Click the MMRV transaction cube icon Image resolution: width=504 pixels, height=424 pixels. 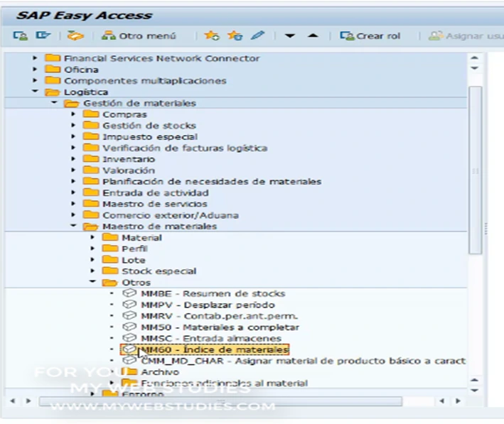pyautogui.click(x=129, y=315)
